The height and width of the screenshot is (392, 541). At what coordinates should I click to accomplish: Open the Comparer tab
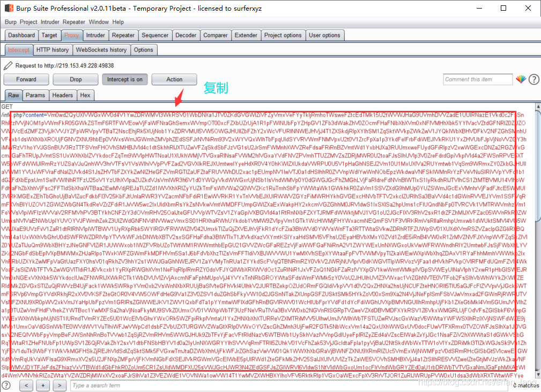point(216,35)
